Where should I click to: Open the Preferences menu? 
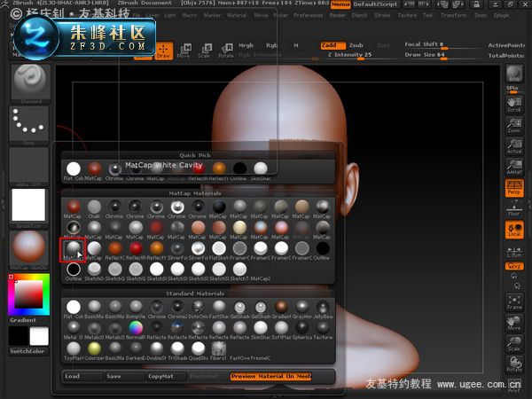tap(309, 15)
